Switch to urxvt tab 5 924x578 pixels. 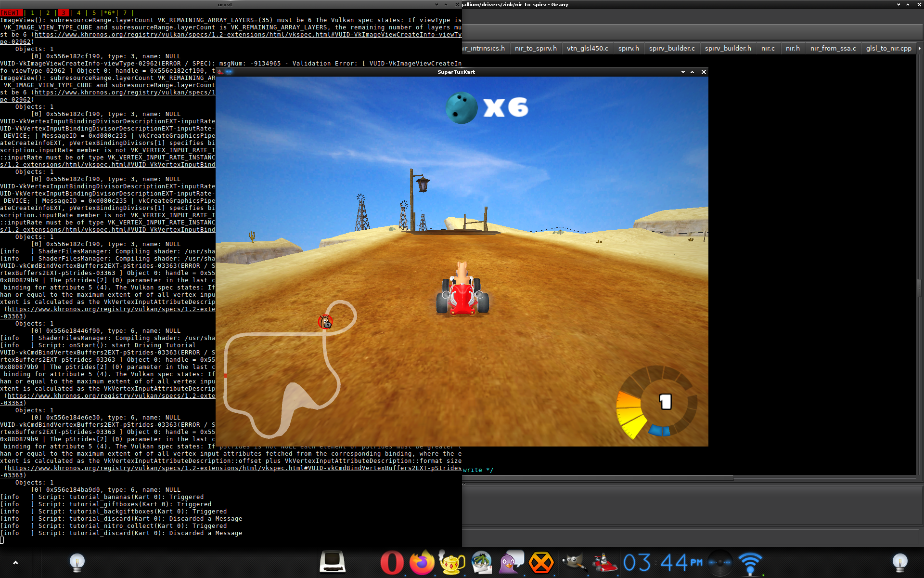[94, 13]
